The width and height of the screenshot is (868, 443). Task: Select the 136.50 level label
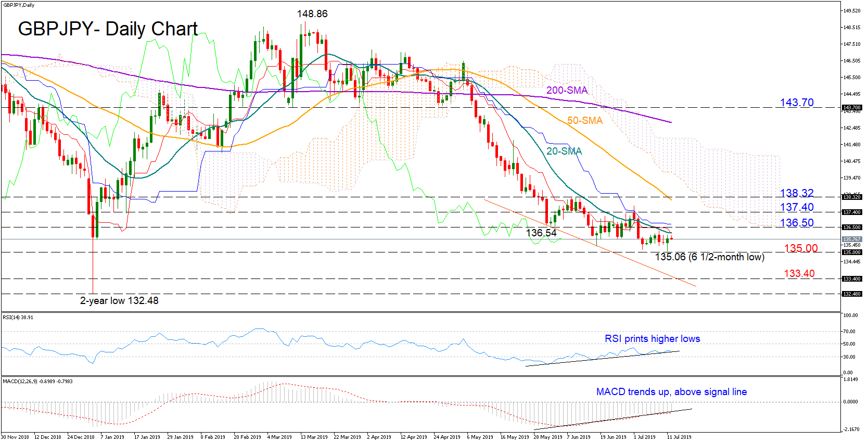[x=797, y=223]
